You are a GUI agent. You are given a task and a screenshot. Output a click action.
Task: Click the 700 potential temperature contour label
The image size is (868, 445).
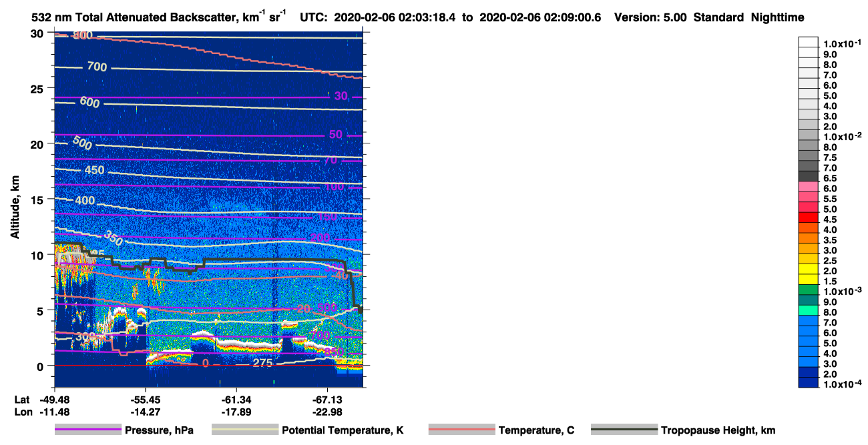[97, 67]
